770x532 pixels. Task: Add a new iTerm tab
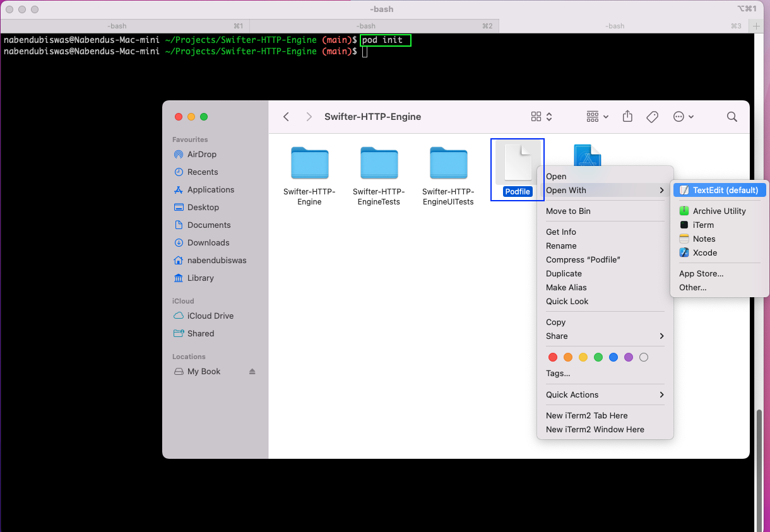(x=757, y=26)
